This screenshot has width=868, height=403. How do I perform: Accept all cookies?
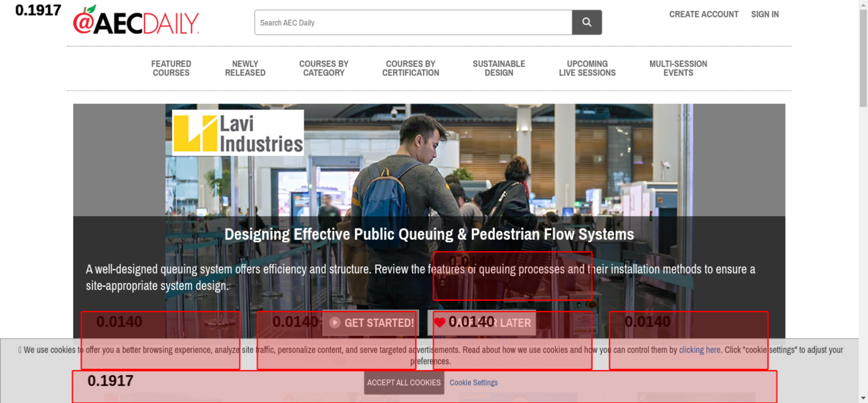[x=404, y=383]
